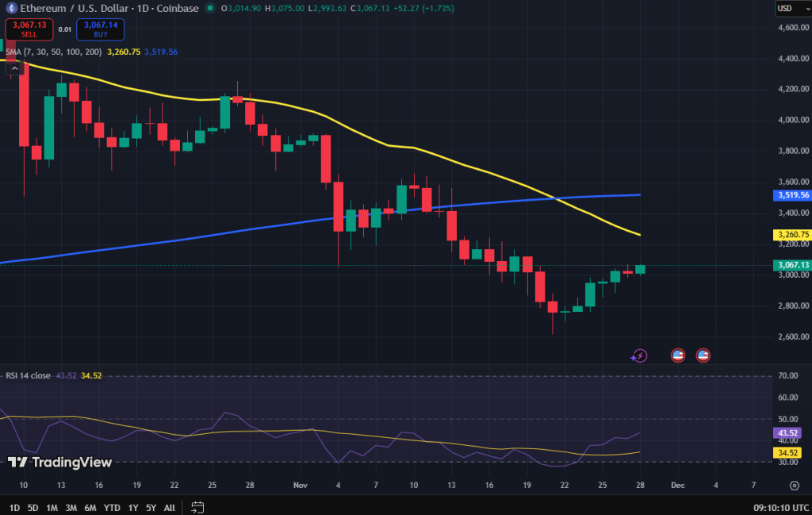
Task: Click the Ethereum symbol logo icon
Action: pos(11,8)
